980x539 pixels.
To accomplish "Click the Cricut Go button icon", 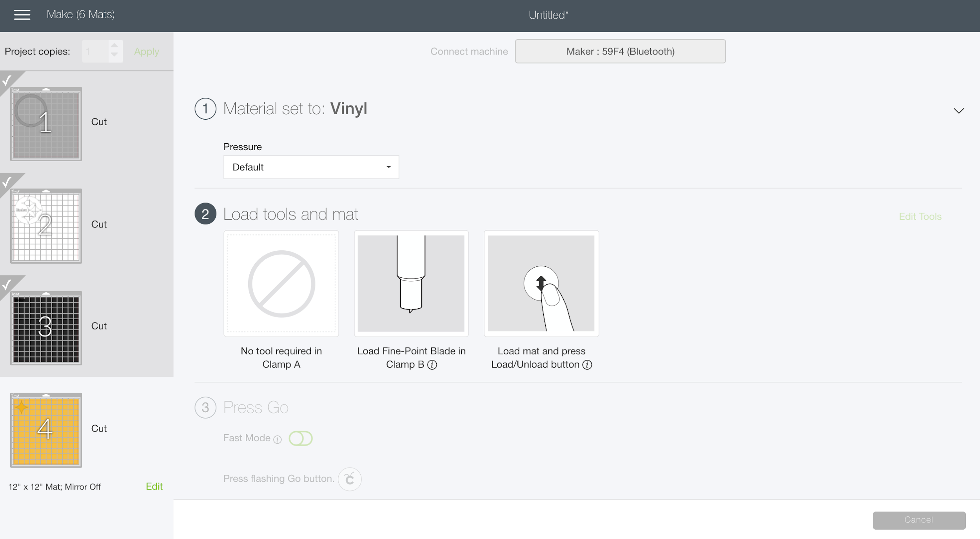I will [x=350, y=479].
